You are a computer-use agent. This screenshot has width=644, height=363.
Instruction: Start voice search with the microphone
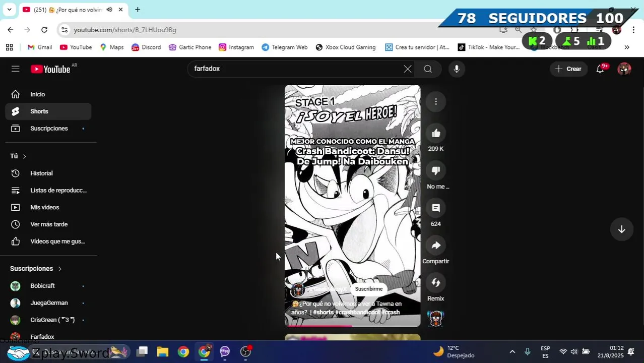click(x=457, y=69)
